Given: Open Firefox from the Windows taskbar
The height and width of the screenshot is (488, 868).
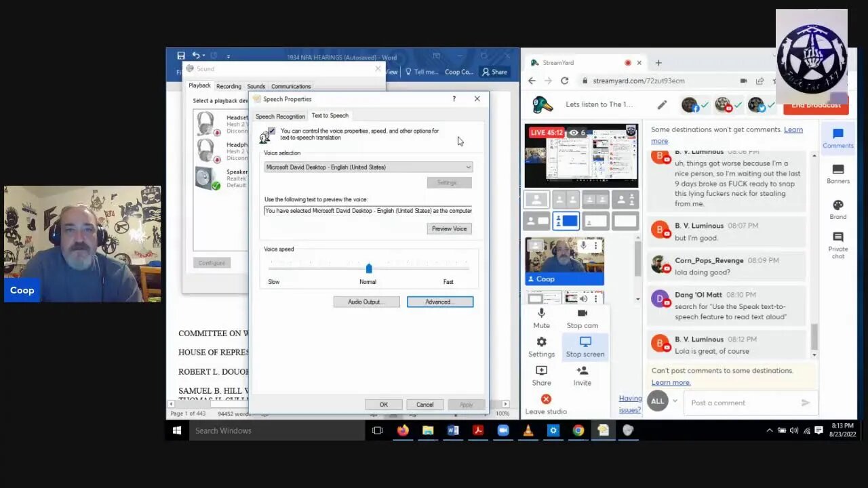Looking at the screenshot, I should coord(403,430).
